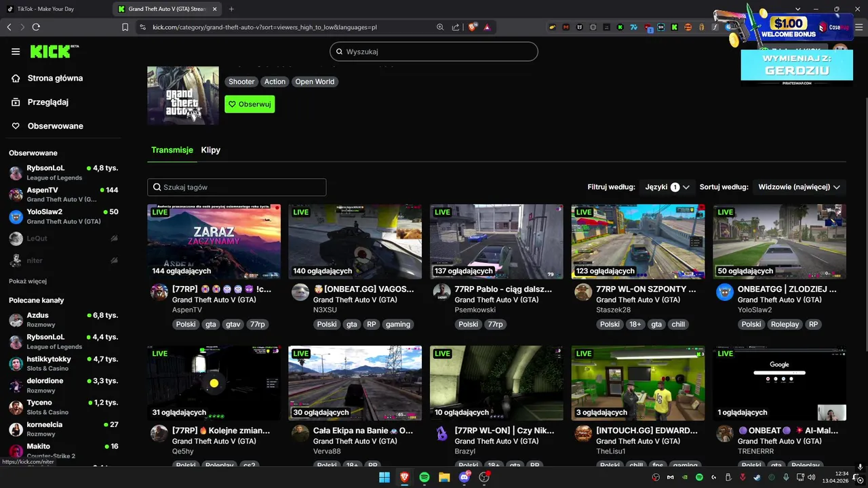Open a new browser tab
The width and height of the screenshot is (868, 488).
click(231, 9)
